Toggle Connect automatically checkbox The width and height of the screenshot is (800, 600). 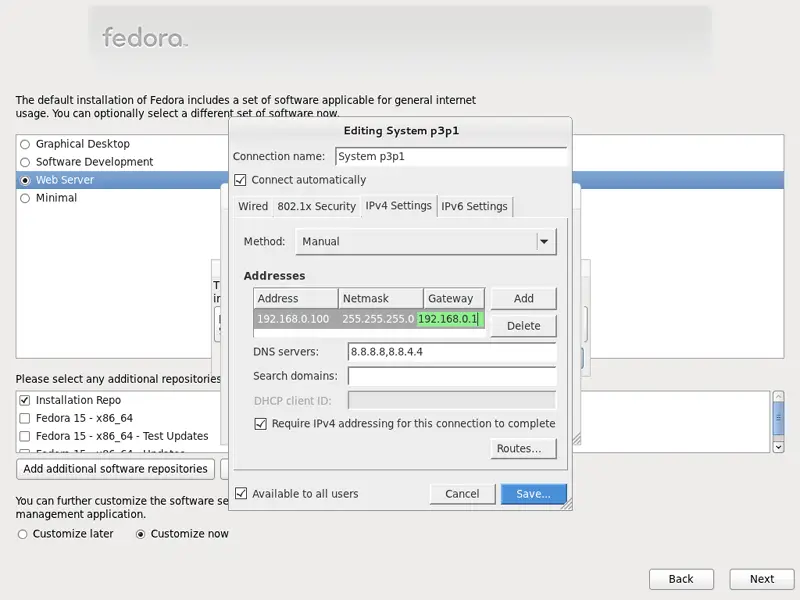[x=240, y=180]
